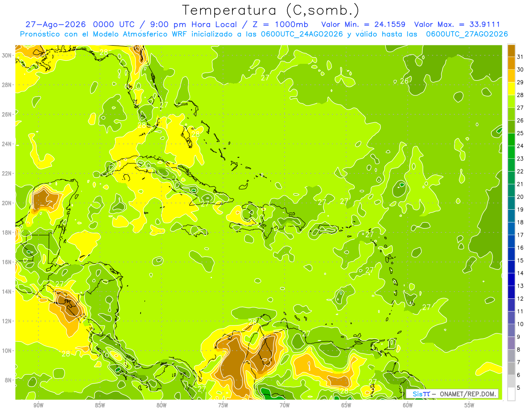This screenshot has height=411, width=532.
Task: Click the "8N" latitude label
Action: 8,380
